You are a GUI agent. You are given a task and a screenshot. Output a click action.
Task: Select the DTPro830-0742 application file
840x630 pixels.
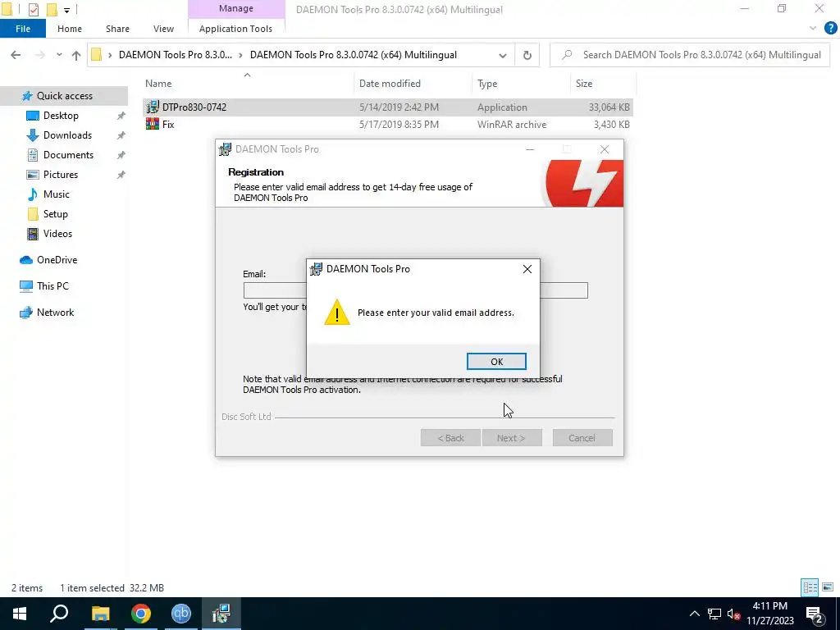pyautogui.click(x=388, y=107)
